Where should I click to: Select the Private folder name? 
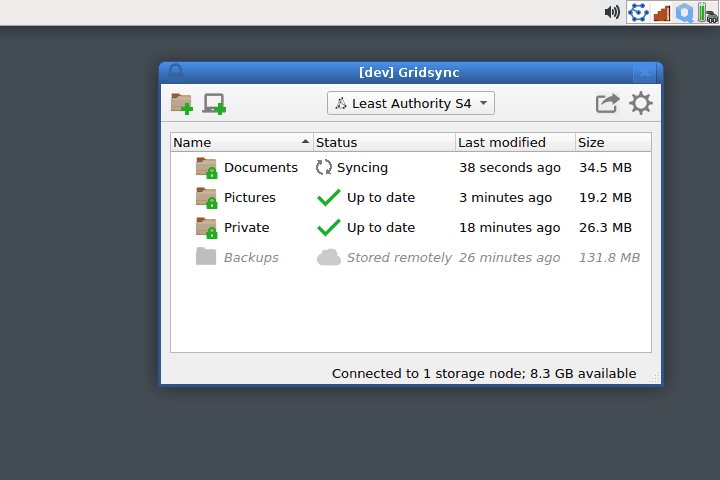click(x=247, y=227)
